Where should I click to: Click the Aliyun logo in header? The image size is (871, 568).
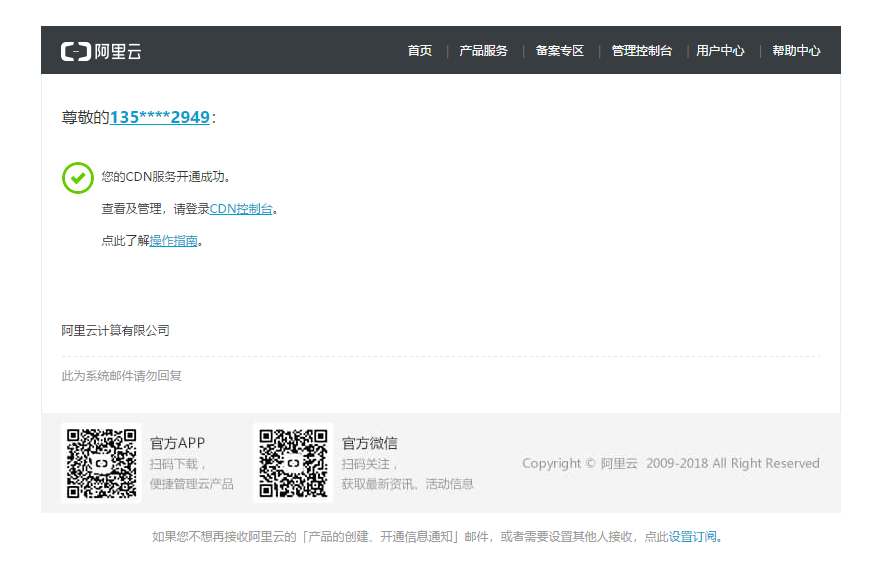point(101,51)
